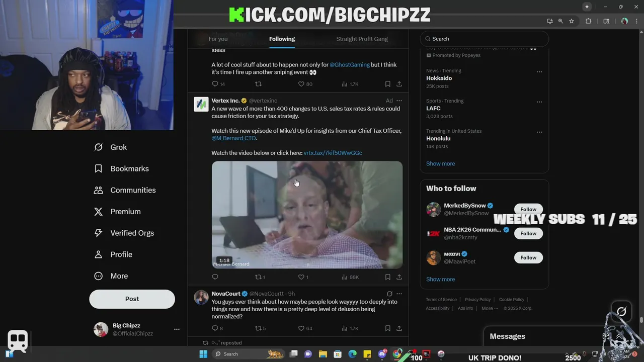
Task: Open NovaCourt's profile name
Action: tap(226, 294)
